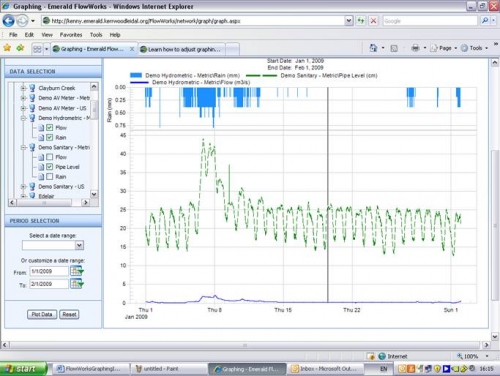Open the Select a date range dropdown
Image resolution: width=500 pixels, height=376 pixels.
coord(79,245)
